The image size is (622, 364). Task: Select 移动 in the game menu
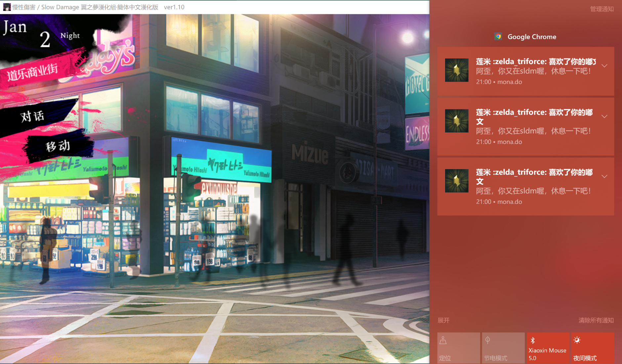point(58,146)
